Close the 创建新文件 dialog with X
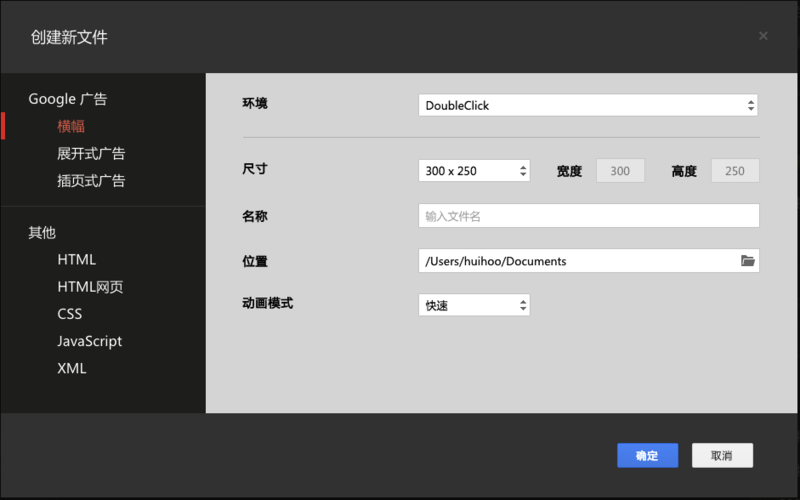Viewport: 800px width, 500px height. [763, 36]
